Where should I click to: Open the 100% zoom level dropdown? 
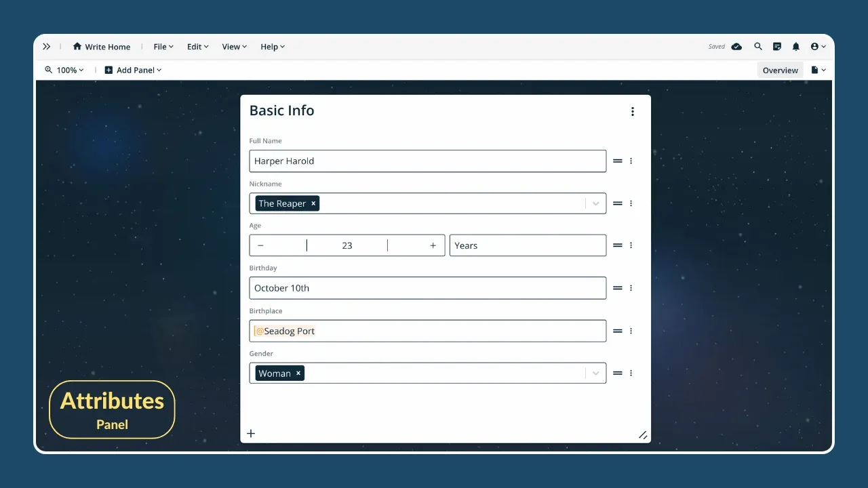65,70
